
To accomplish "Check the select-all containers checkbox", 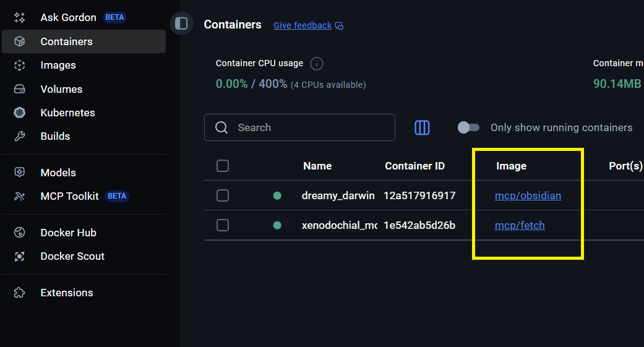I will point(223,166).
